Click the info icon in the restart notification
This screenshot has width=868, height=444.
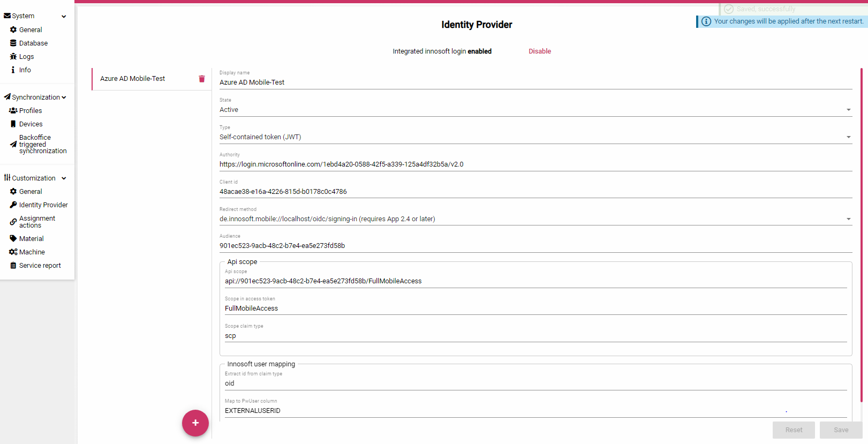[706, 21]
